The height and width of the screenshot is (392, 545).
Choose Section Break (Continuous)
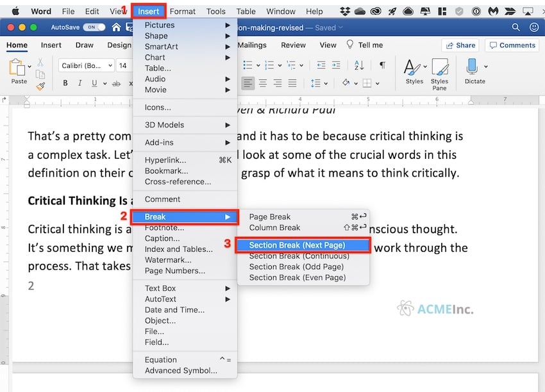point(303,256)
